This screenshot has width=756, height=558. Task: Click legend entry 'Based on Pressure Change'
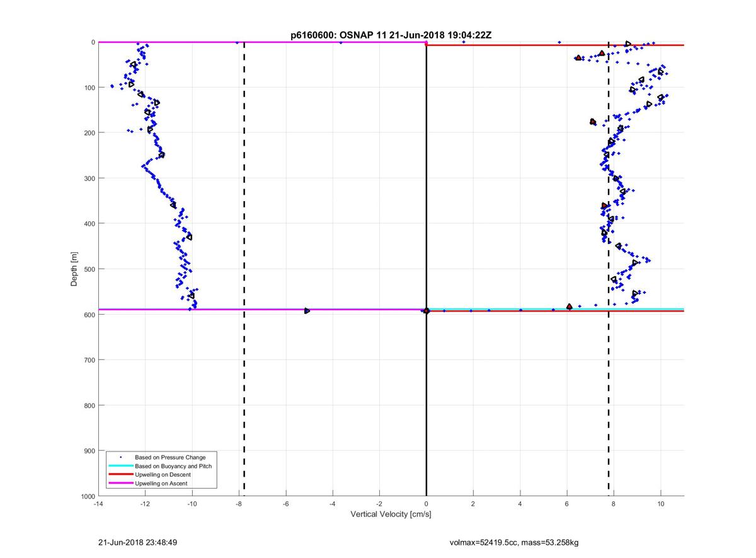click(170, 457)
